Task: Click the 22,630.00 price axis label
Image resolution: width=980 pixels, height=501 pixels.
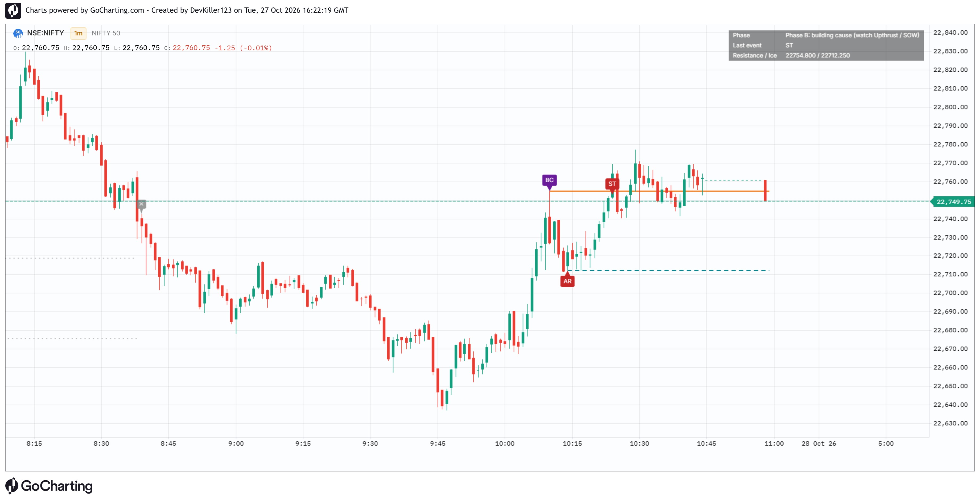Action: 951,423
